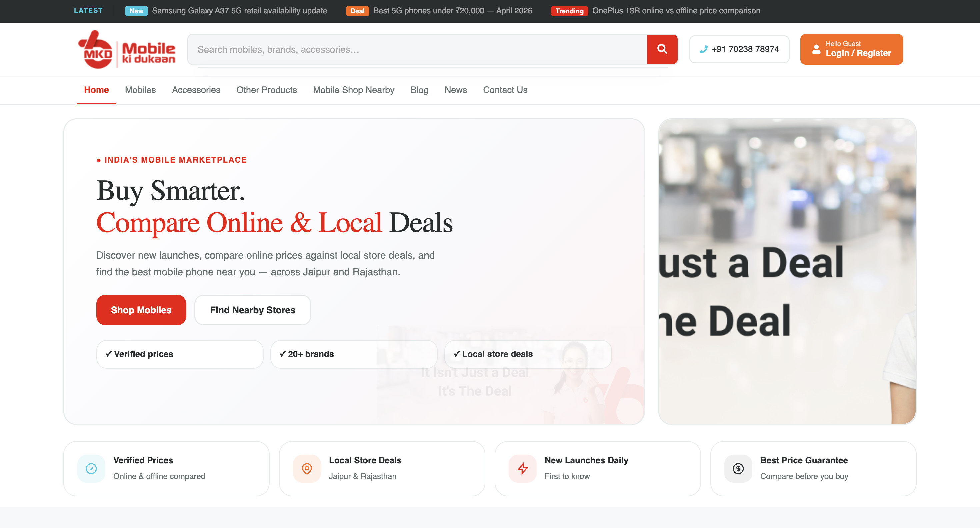The width and height of the screenshot is (980, 528).
Task: Open the Mobiles menu
Action: [140, 90]
